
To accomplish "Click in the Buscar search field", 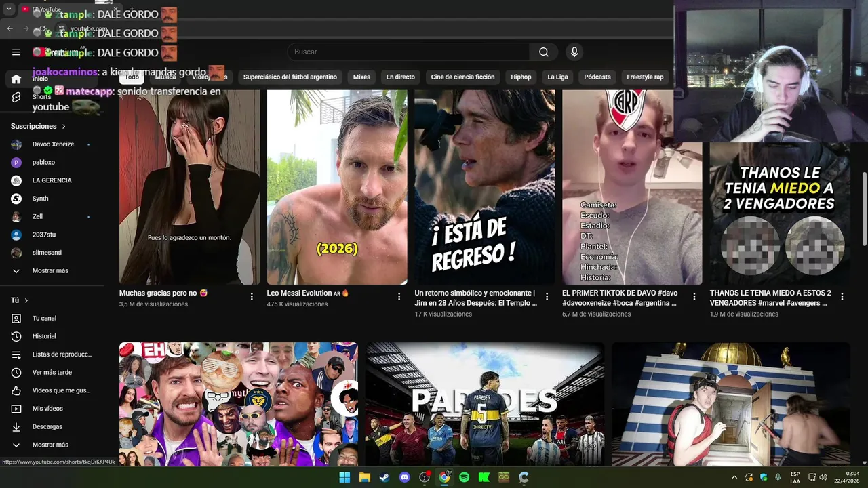I will point(409,52).
